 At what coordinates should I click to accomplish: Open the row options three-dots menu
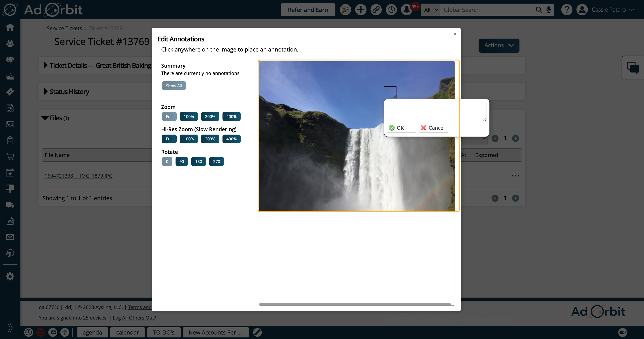(515, 176)
